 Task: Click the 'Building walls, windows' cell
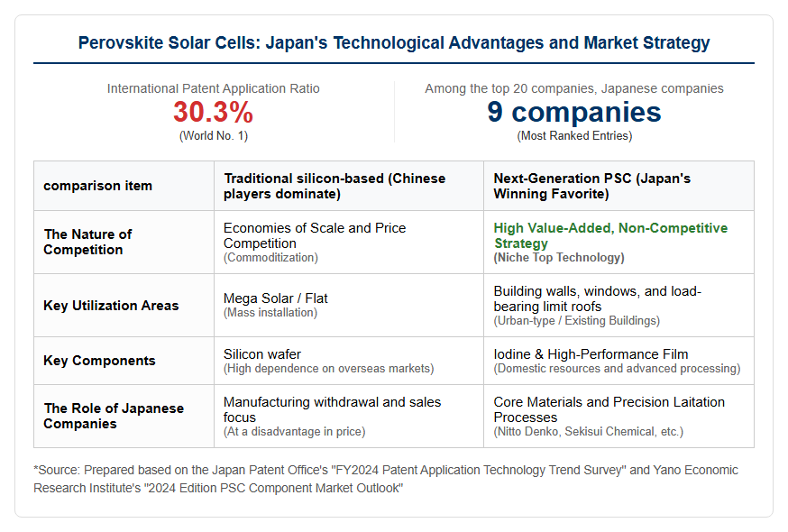pos(618,305)
